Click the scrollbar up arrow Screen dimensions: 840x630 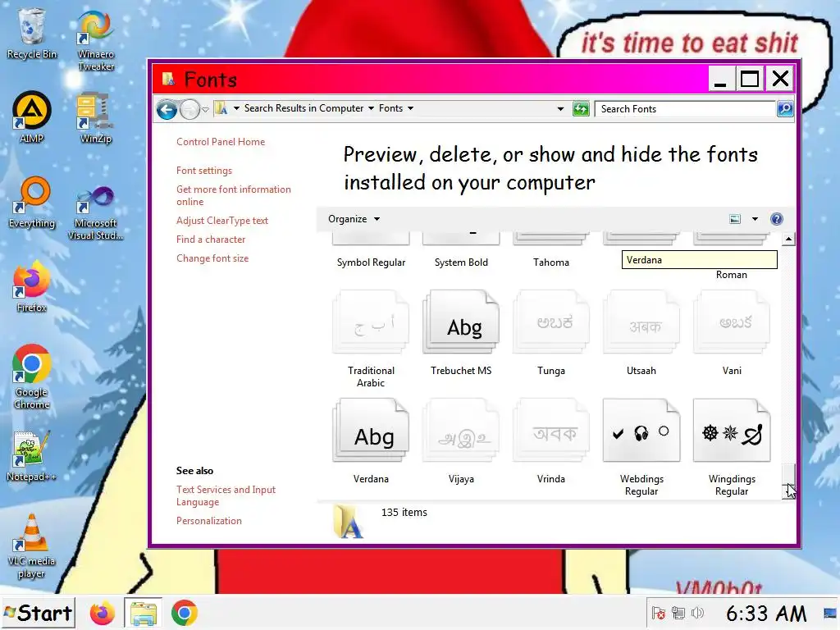787,239
